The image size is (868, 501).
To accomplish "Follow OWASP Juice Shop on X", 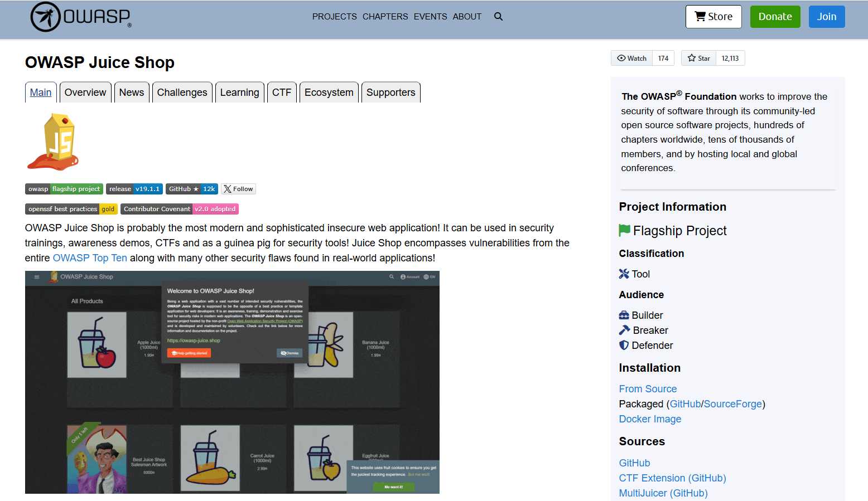I will pyautogui.click(x=238, y=188).
